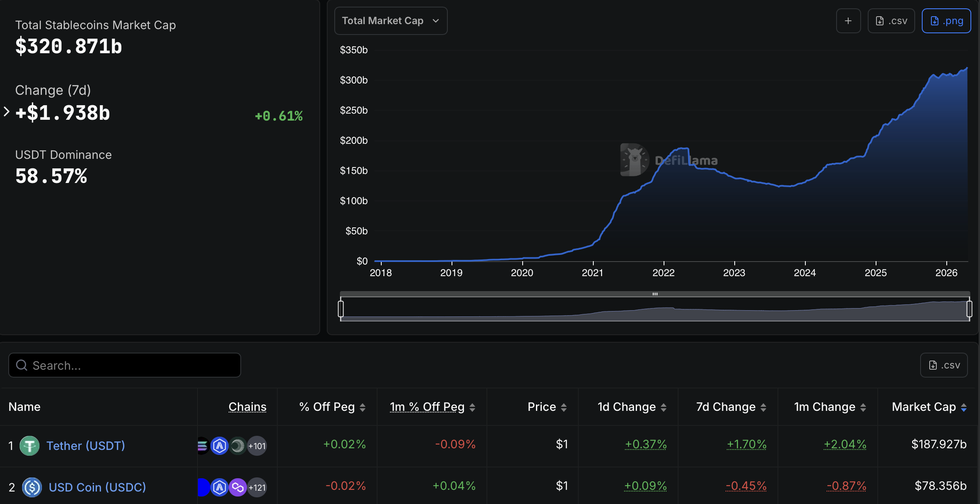Toggle sorting on the % Off Peg column
This screenshot has width=980, height=504.
pyautogui.click(x=363, y=407)
